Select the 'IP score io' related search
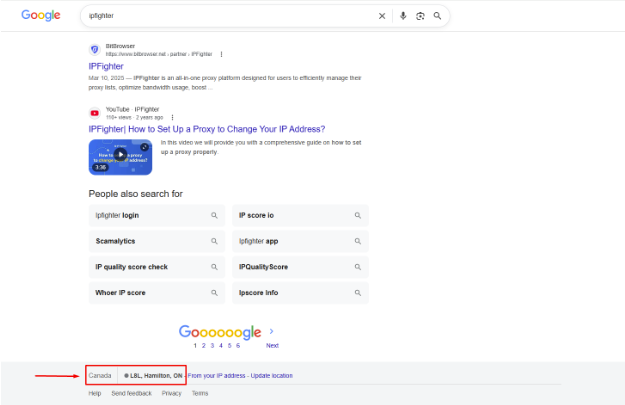The height and width of the screenshot is (405, 625). click(x=301, y=215)
